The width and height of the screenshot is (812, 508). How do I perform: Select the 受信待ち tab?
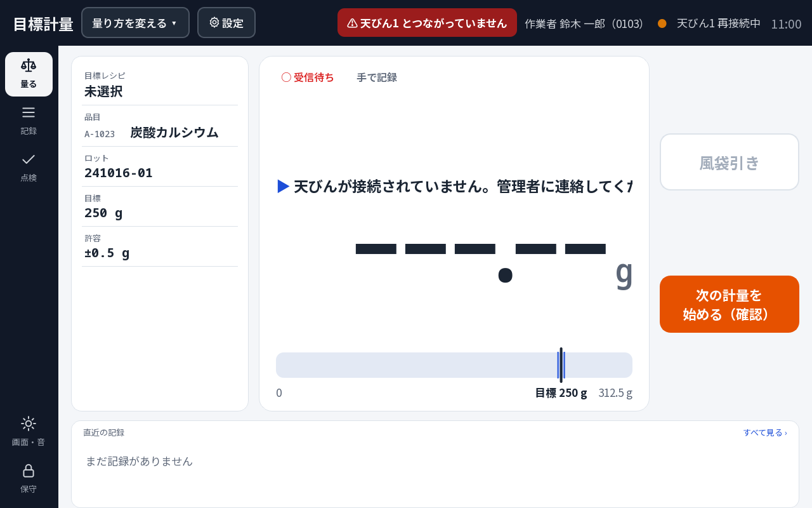(x=308, y=77)
